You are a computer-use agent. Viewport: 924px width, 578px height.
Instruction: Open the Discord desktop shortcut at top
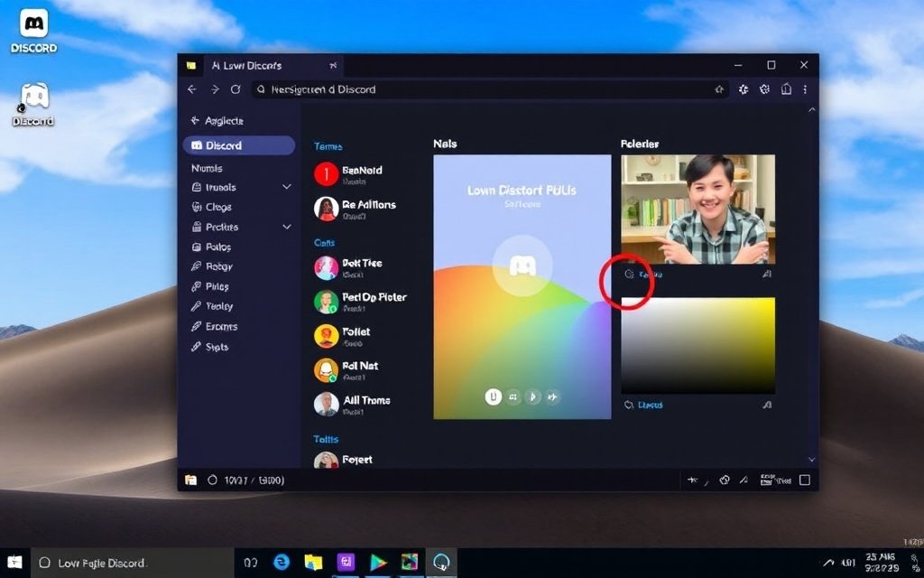pyautogui.click(x=33, y=32)
